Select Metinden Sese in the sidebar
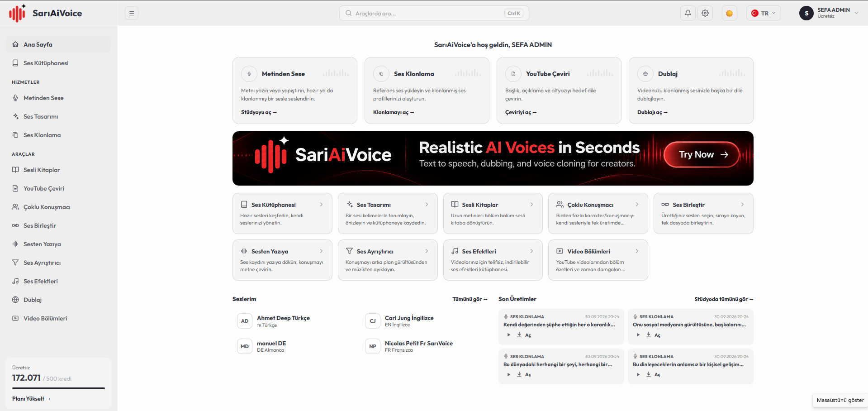868x411 pixels. 58,98
